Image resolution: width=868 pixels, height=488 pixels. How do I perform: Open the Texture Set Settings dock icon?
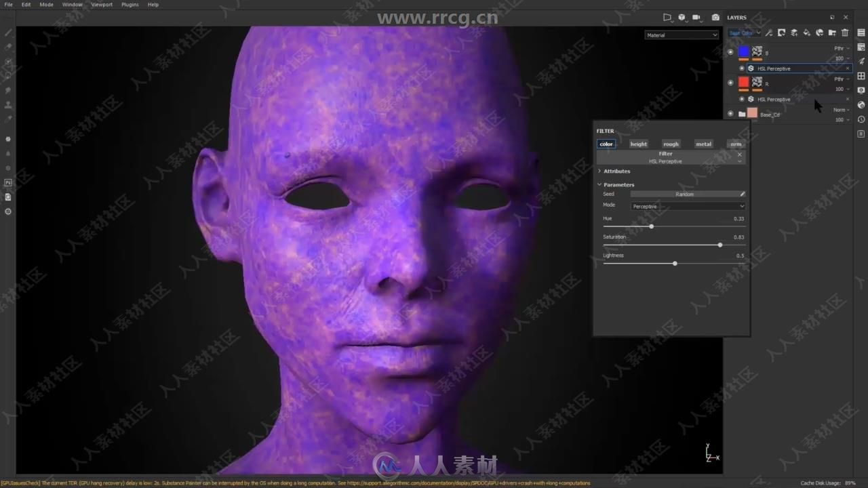point(861,47)
